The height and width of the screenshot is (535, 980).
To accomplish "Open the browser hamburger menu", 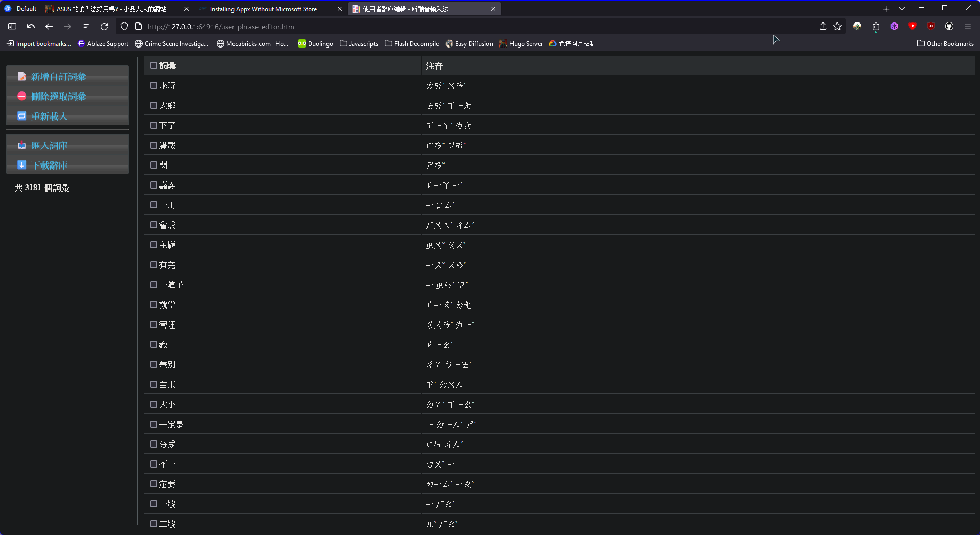I will [967, 27].
